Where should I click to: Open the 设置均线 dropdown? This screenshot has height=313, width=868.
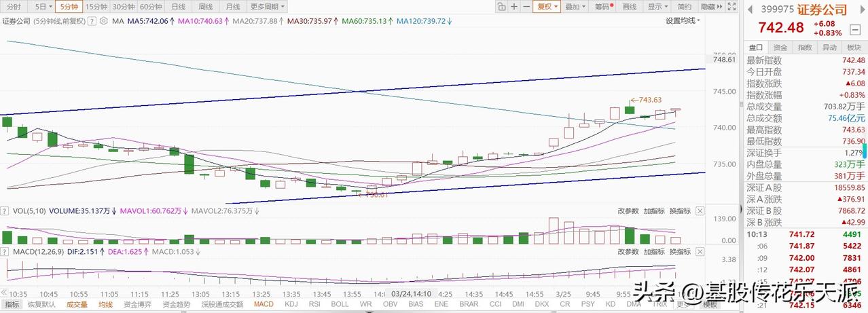click(683, 21)
